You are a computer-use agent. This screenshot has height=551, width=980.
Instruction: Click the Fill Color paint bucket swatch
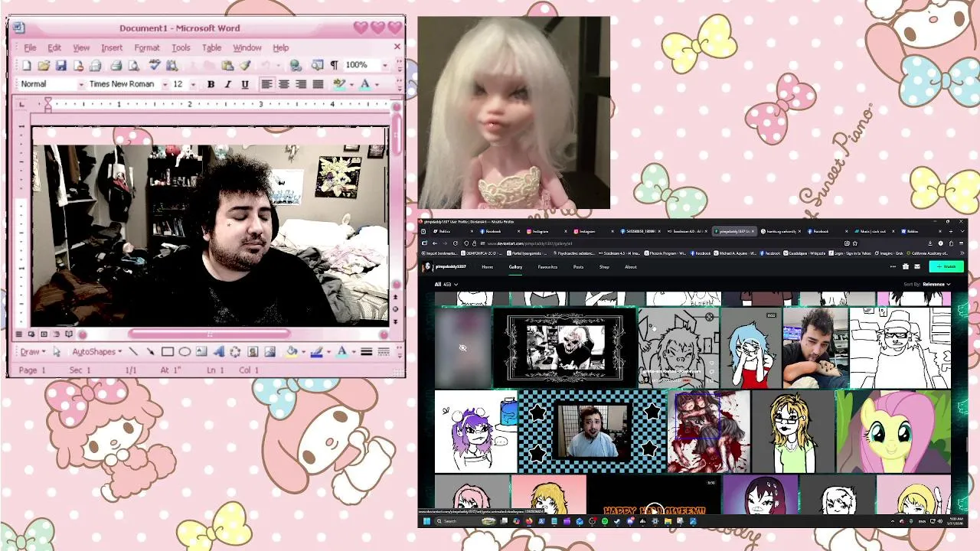pyautogui.click(x=291, y=352)
